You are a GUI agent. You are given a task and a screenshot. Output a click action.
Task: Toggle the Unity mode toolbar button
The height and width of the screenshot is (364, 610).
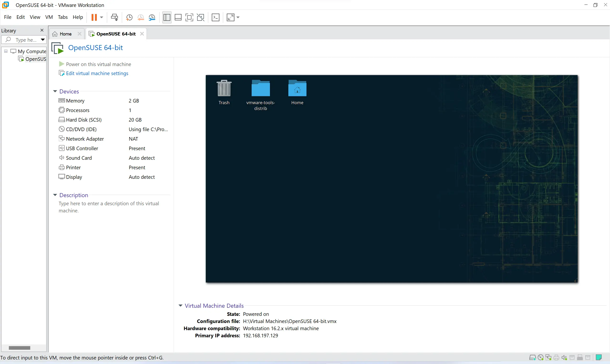coord(201,17)
